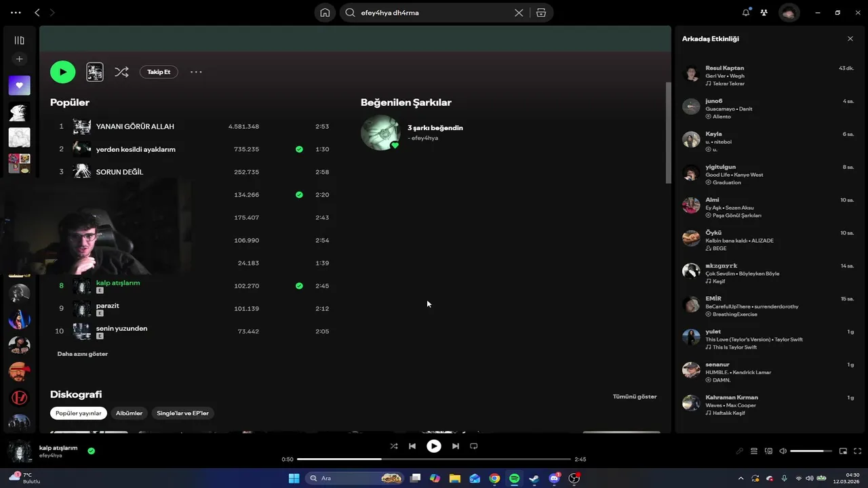Screen dimensions: 868x488
Task: Collapse list with Daha azını göster
Action: click(x=82, y=354)
